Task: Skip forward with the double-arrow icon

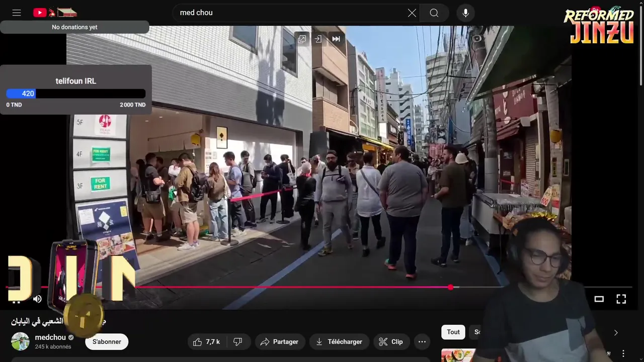Action: click(336, 39)
